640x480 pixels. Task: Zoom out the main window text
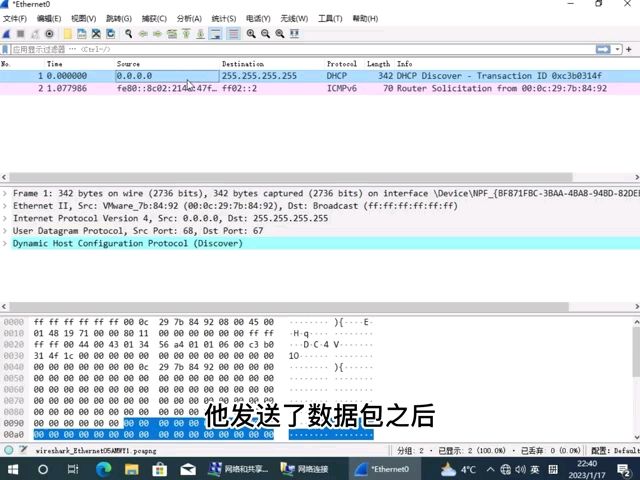point(265,34)
